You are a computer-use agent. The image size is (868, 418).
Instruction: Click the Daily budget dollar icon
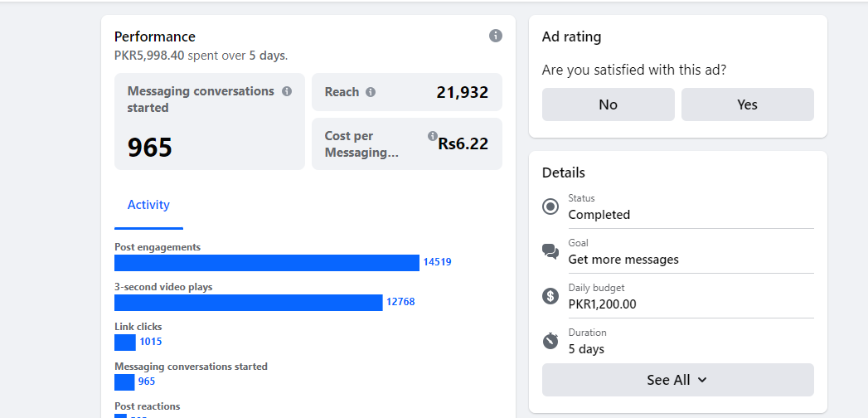pyautogui.click(x=550, y=296)
